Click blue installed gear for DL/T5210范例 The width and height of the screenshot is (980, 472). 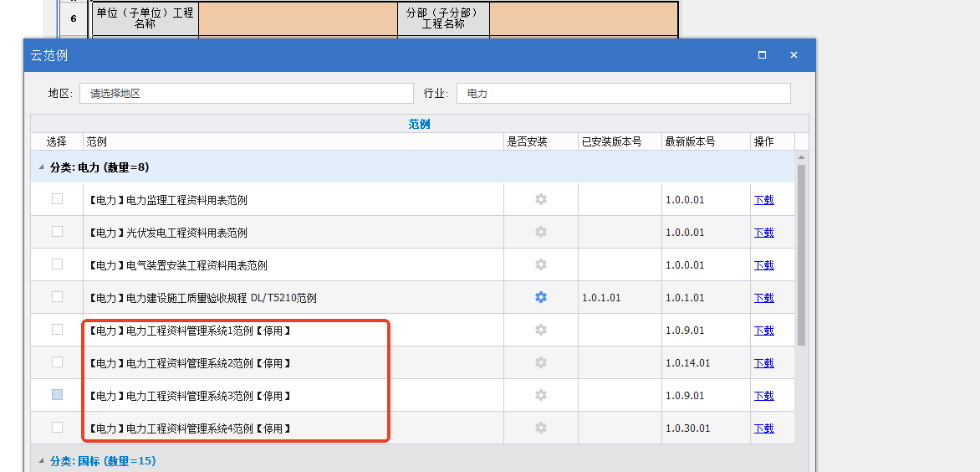pos(541,297)
